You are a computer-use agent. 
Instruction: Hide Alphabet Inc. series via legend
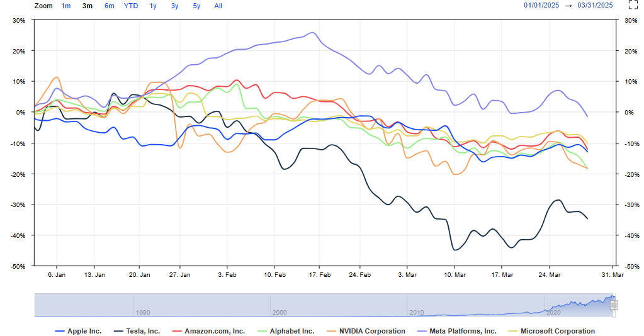285,331
